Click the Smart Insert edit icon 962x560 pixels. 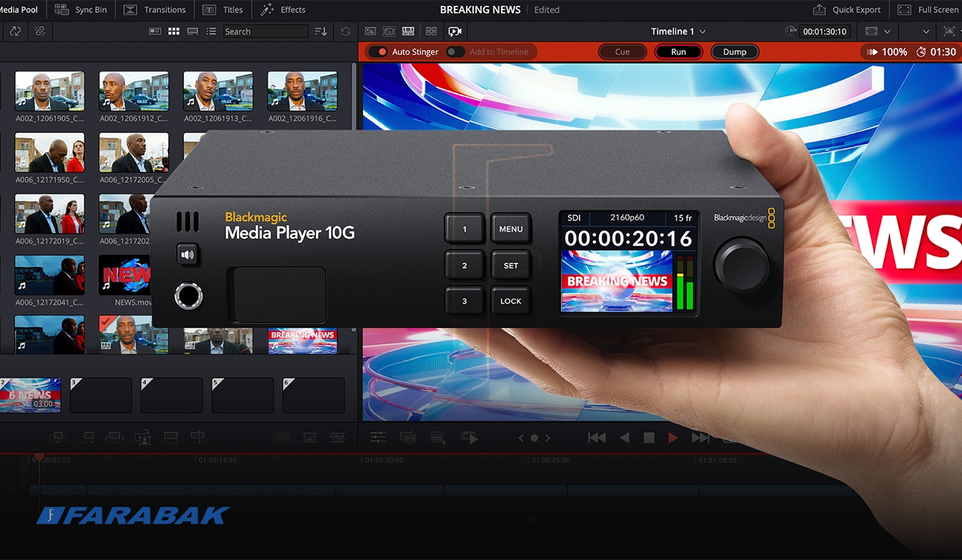click(x=58, y=437)
